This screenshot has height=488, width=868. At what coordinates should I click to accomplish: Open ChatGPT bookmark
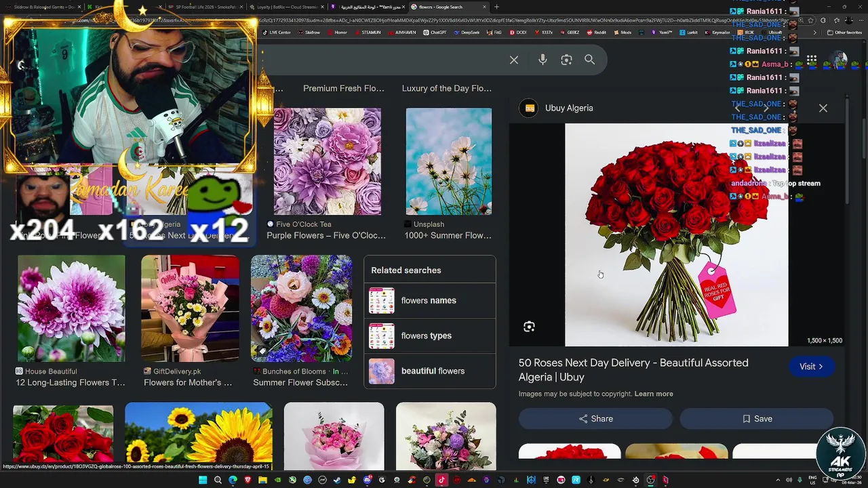pyautogui.click(x=435, y=33)
